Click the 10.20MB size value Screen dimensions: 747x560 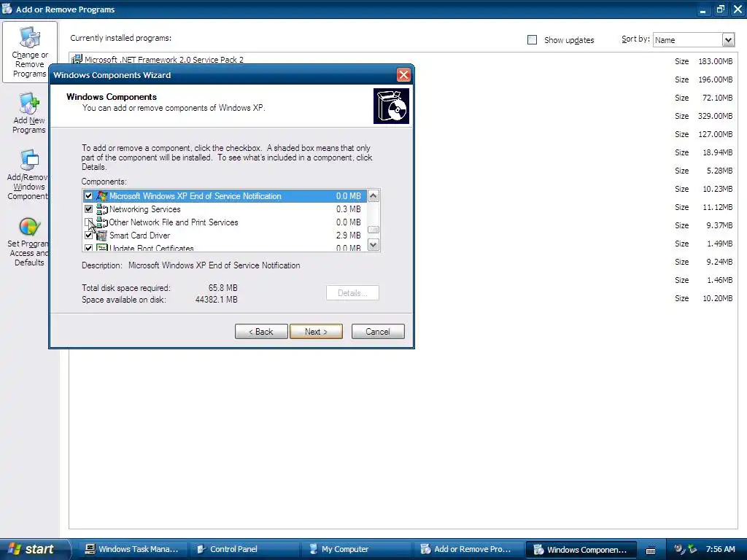pos(718,298)
